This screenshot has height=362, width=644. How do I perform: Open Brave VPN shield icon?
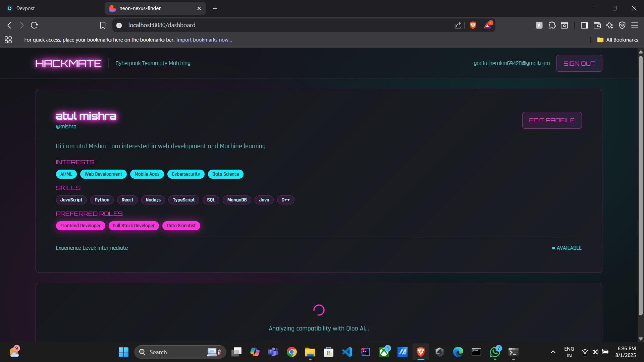[622, 25]
